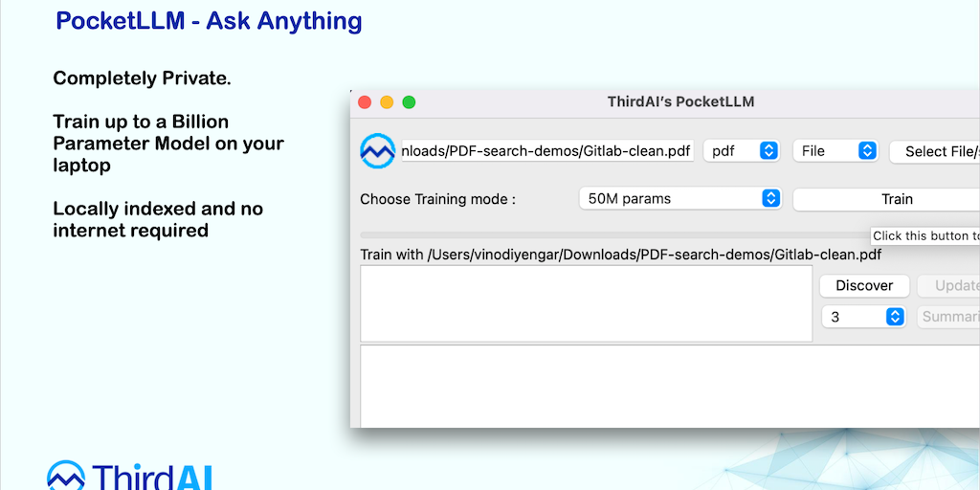Click the training progress bar
This screenshot has width=980, height=490.
point(615,235)
